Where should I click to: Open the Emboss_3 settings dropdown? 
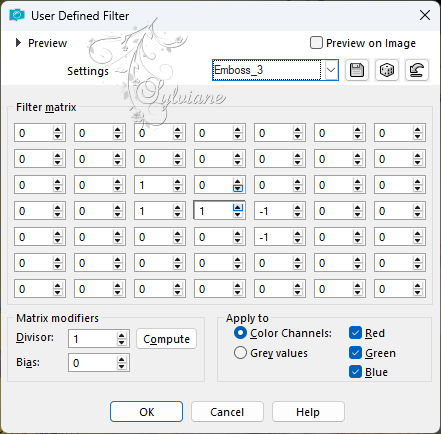coord(331,70)
